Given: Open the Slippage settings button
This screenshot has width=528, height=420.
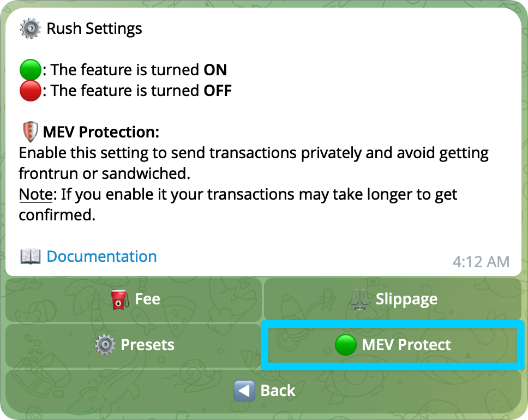Looking at the screenshot, I should tap(393, 299).
